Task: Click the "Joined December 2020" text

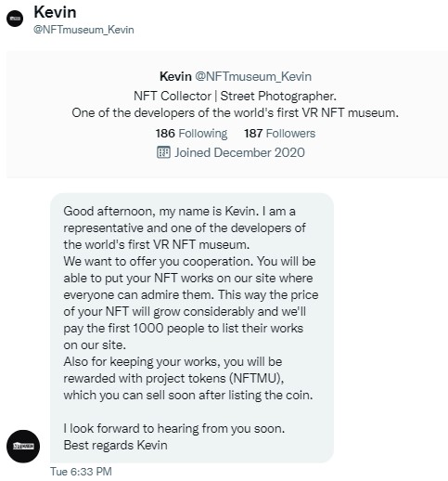Action: [239, 152]
